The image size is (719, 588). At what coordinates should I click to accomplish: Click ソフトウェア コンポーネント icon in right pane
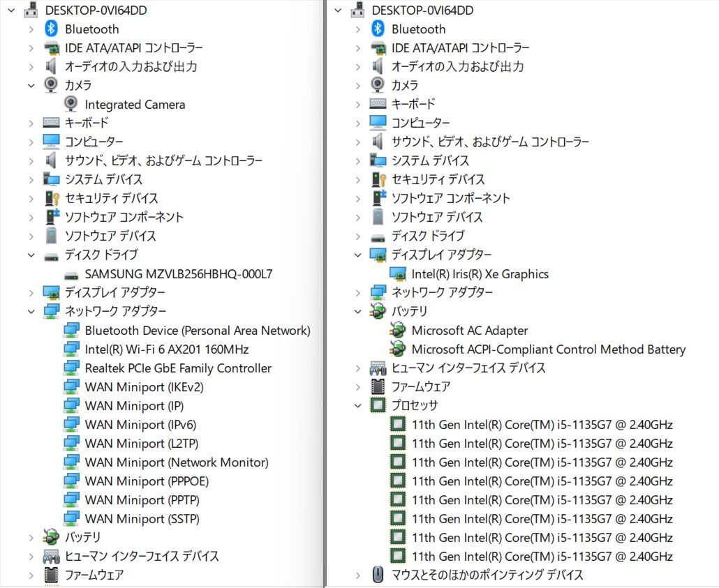tap(379, 198)
